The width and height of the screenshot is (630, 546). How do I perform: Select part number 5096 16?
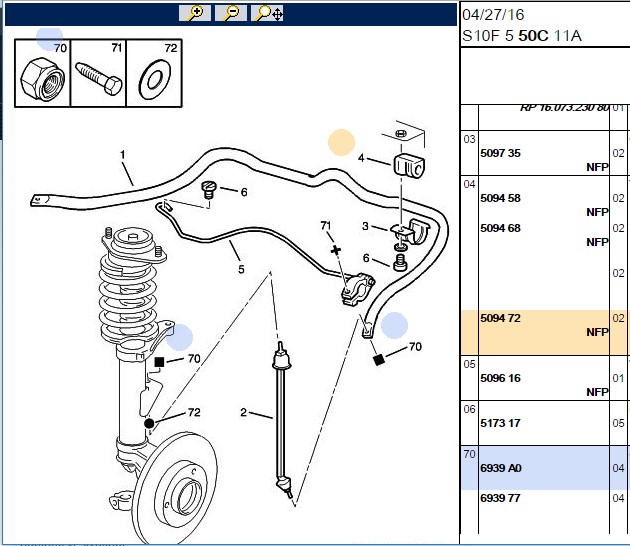500,378
